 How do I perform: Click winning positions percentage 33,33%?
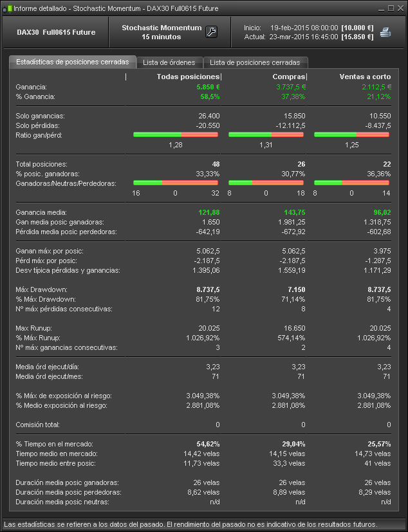point(208,174)
